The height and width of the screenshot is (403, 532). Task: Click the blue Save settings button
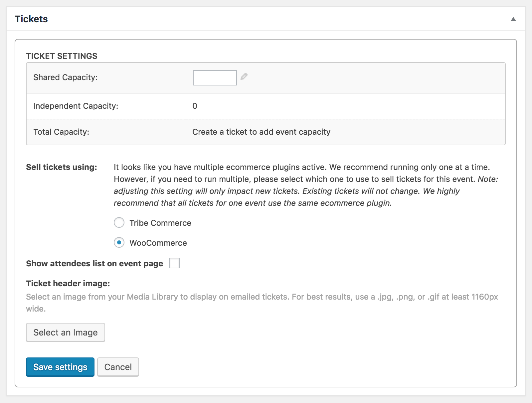click(60, 367)
